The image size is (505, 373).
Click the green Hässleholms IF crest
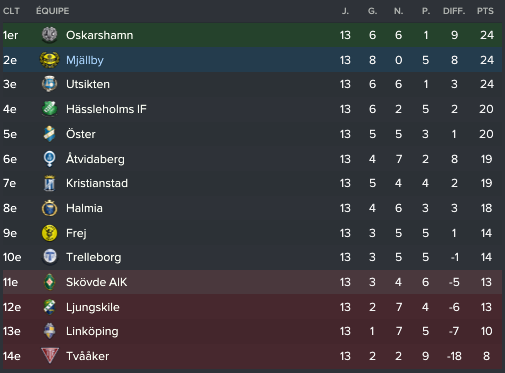coord(49,109)
